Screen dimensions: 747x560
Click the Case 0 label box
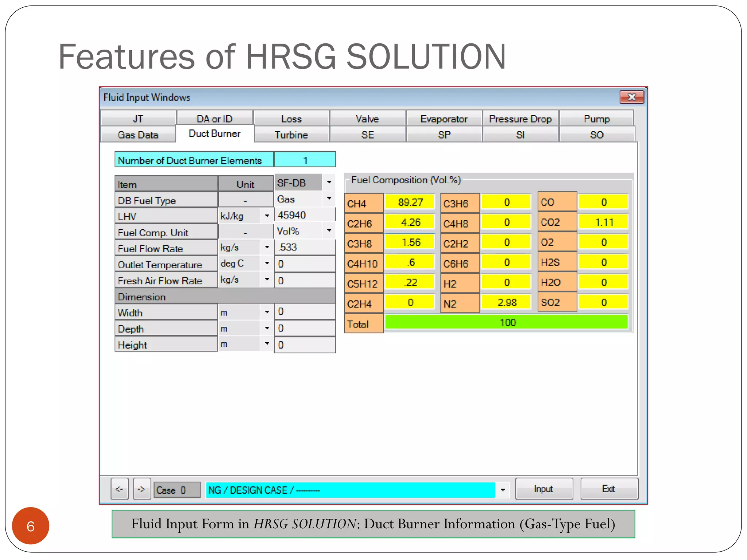click(177, 490)
